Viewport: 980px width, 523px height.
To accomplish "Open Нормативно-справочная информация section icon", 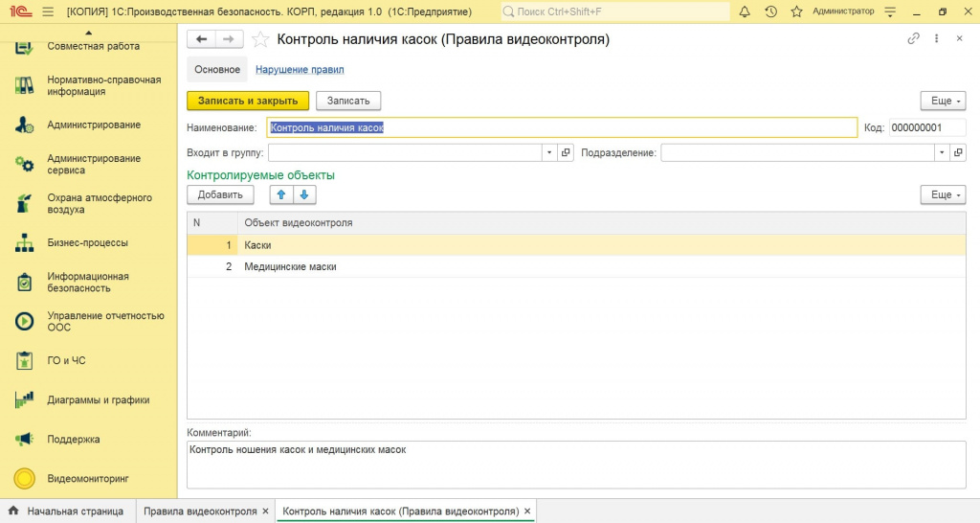I will coord(24,85).
